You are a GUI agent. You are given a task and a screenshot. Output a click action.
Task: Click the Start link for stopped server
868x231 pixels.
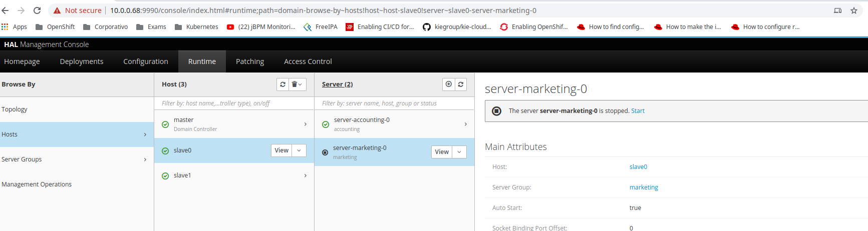click(638, 111)
